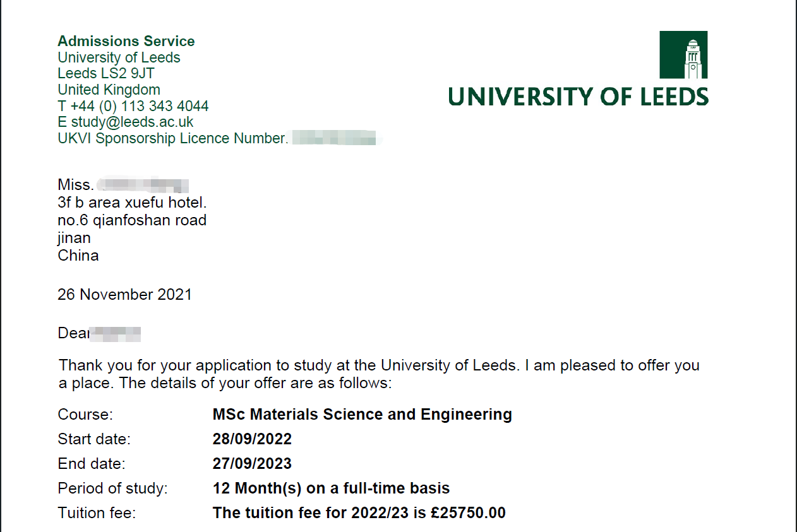797x532 pixels.
Task: Click the University of Leeds tower logo
Action: (x=683, y=56)
